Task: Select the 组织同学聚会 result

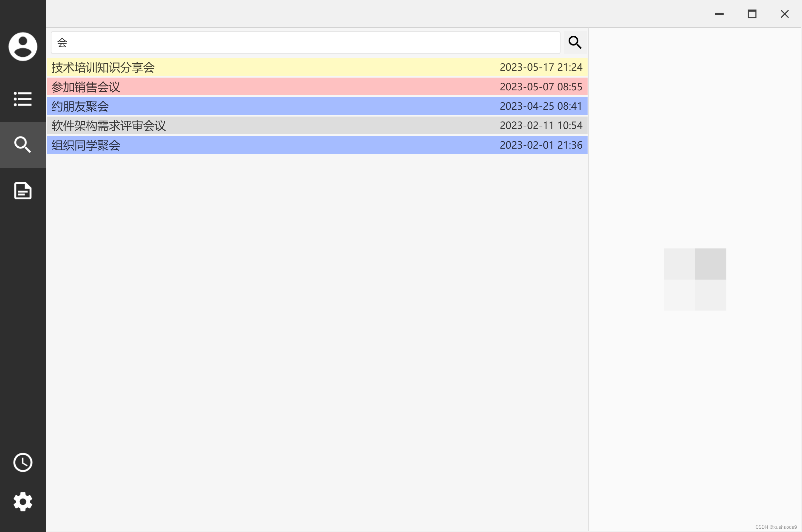Action: (x=86, y=145)
